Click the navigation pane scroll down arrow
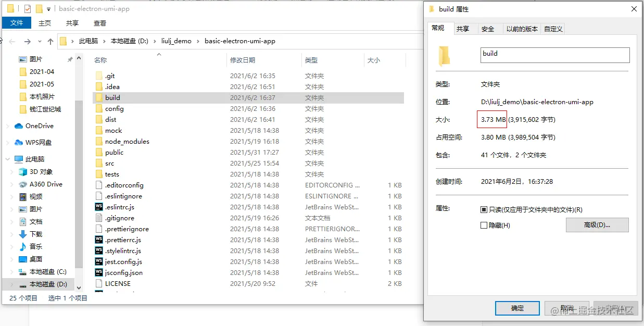The width and height of the screenshot is (644, 326). (79, 287)
